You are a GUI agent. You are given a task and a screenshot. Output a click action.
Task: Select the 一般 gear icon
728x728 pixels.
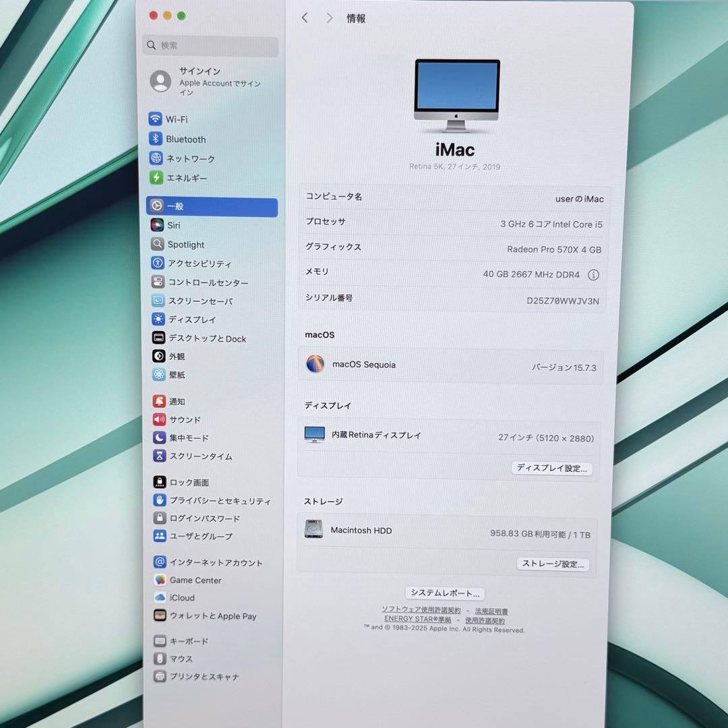point(157,205)
